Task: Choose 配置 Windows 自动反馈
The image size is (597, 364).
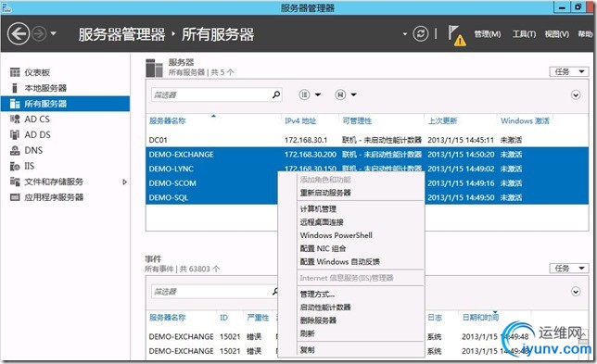Action: point(339,262)
